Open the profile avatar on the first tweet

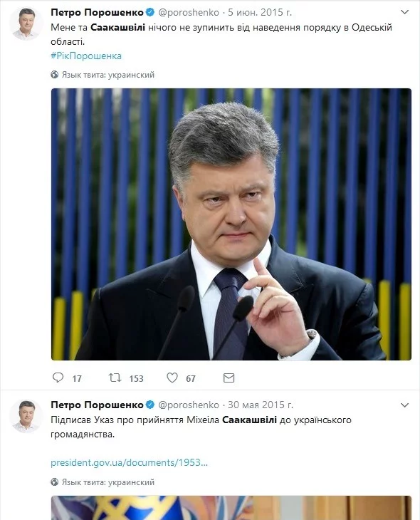(x=26, y=24)
